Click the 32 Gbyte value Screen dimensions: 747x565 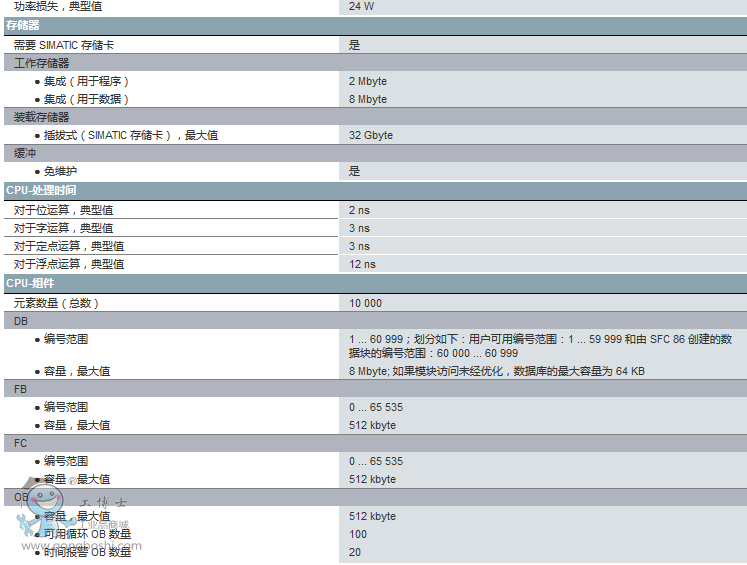click(371, 135)
